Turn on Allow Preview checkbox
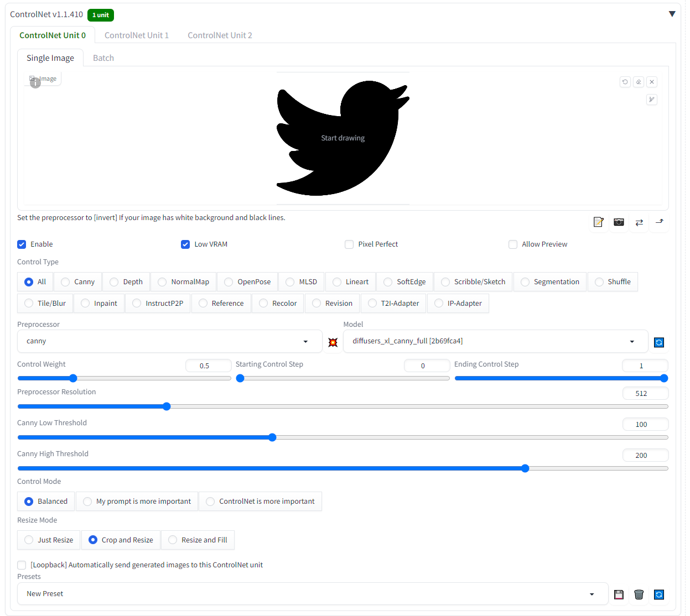690x616 pixels. point(513,244)
